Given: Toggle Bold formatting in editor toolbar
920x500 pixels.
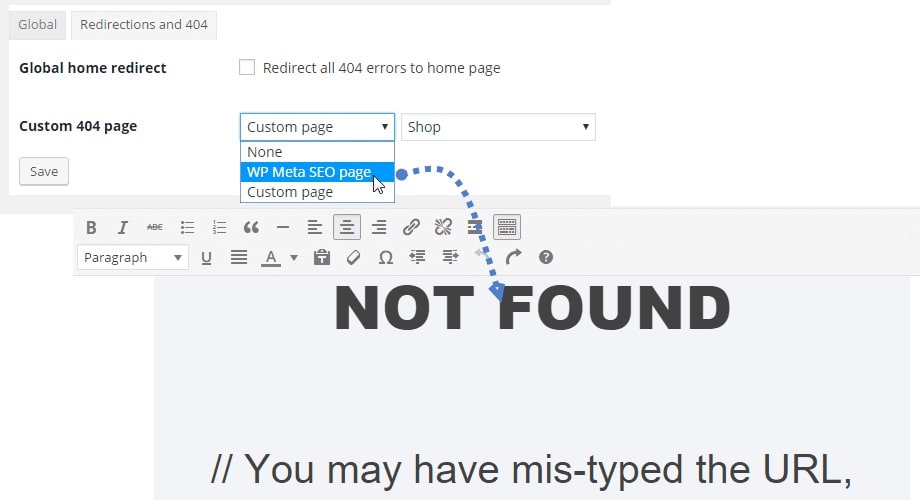Looking at the screenshot, I should coord(91,228).
